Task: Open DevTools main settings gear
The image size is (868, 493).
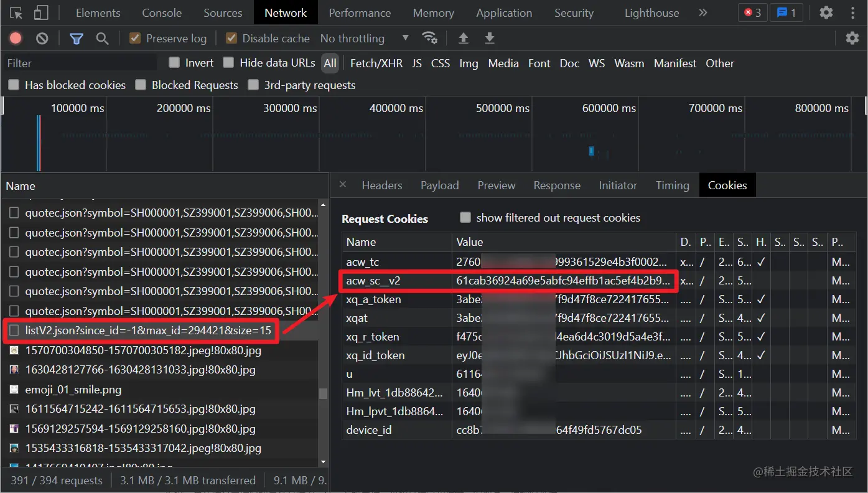Action: [x=826, y=12]
